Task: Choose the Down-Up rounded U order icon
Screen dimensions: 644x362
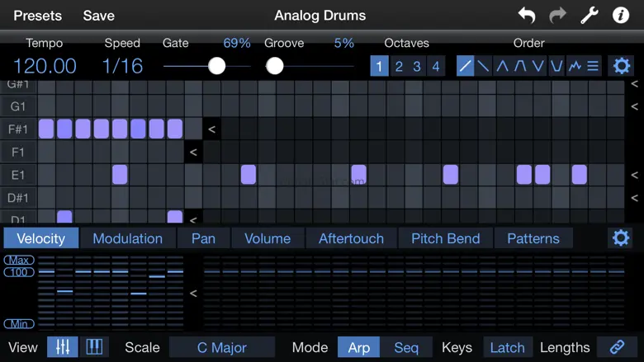Action: pyautogui.click(x=556, y=66)
